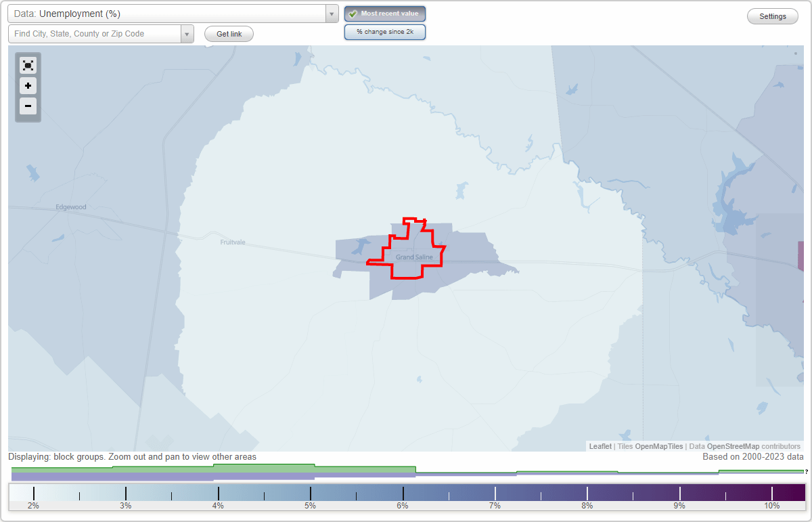The width and height of the screenshot is (812, 522).
Task: Expand the location search dropdown arrow
Action: 187,34
